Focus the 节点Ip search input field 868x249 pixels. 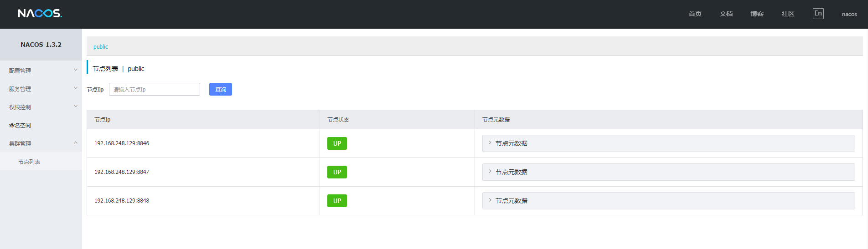155,89
